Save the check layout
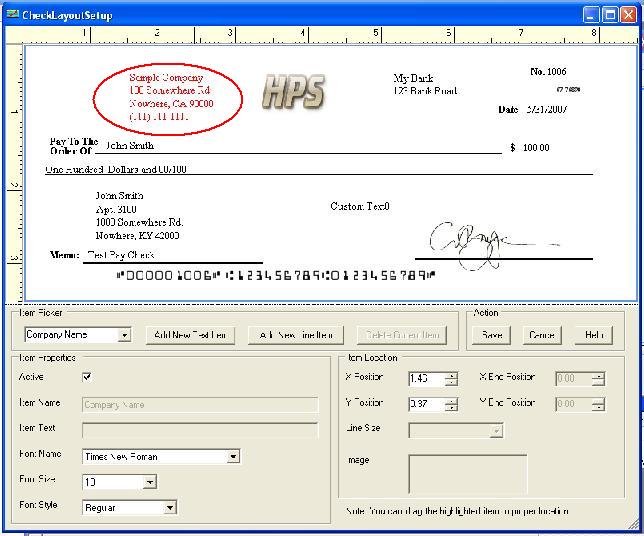 [x=492, y=335]
